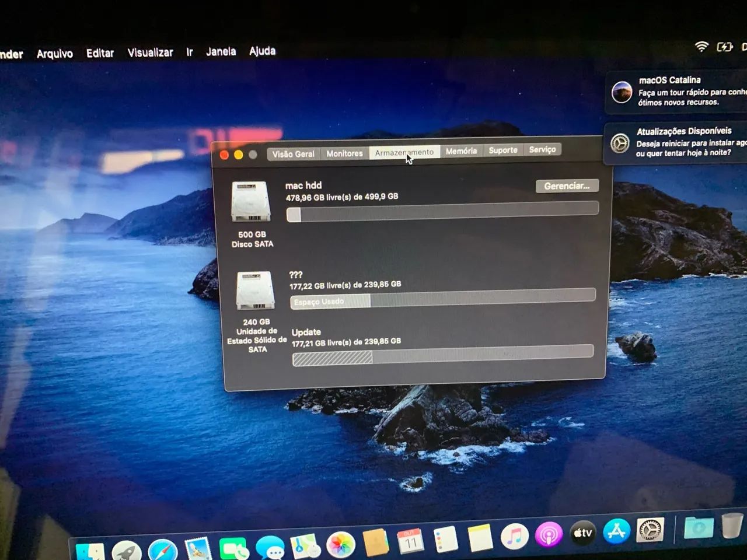Click the Wi-Fi status icon
The image size is (747, 560).
point(701,47)
